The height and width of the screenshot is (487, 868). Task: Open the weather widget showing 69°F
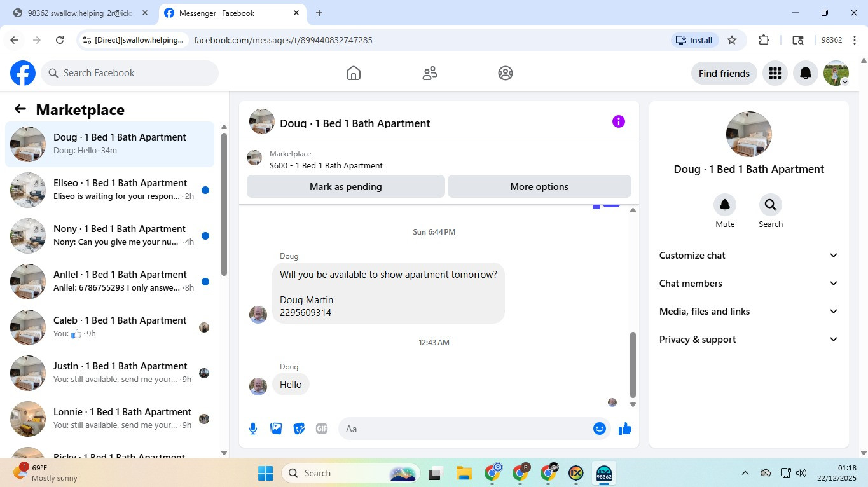tap(46, 473)
